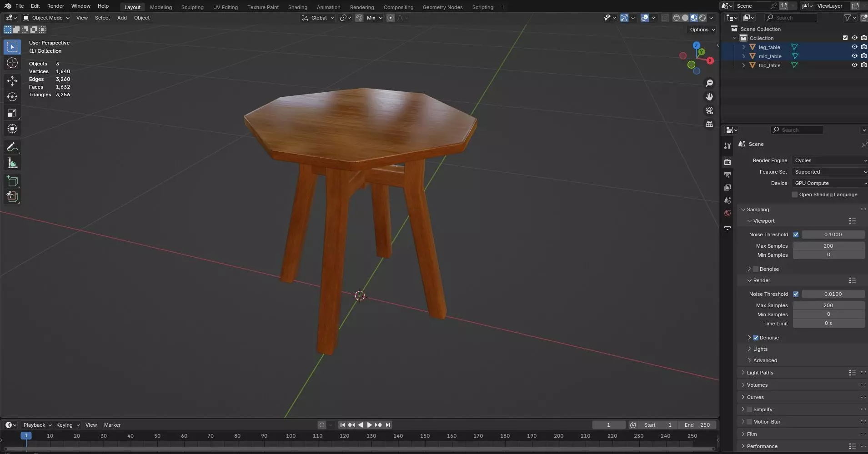This screenshot has width=868, height=454.
Task: Open the Render menu
Action: (55, 6)
